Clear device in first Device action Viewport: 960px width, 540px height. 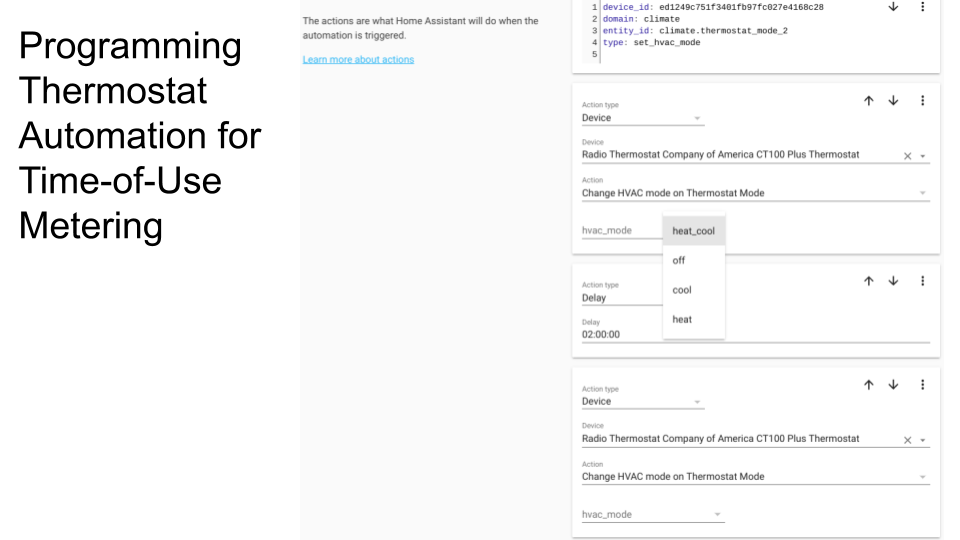coord(907,156)
